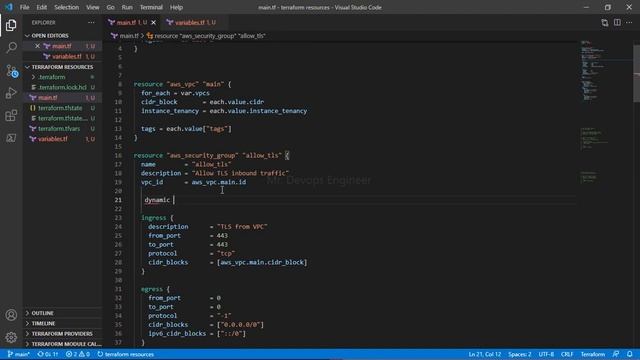The height and width of the screenshot is (360, 640).
Task: Click line number 16 in gutter
Action: [118, 156]
